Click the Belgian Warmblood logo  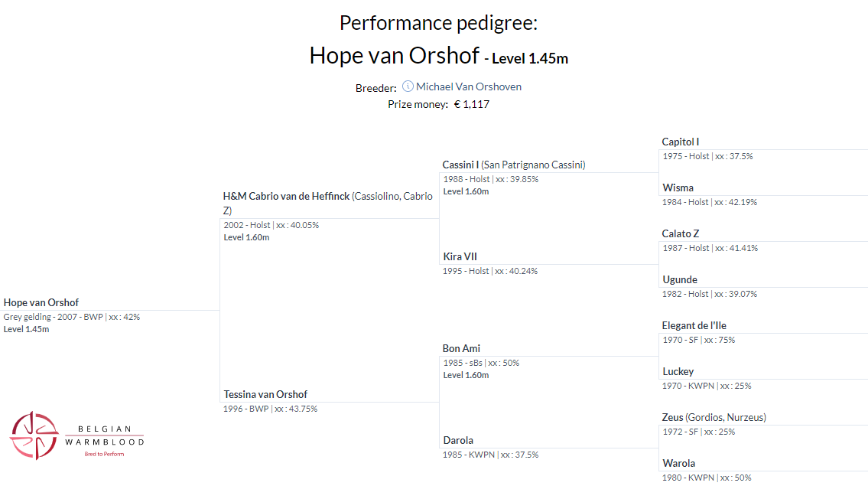(x=76, y=435)
